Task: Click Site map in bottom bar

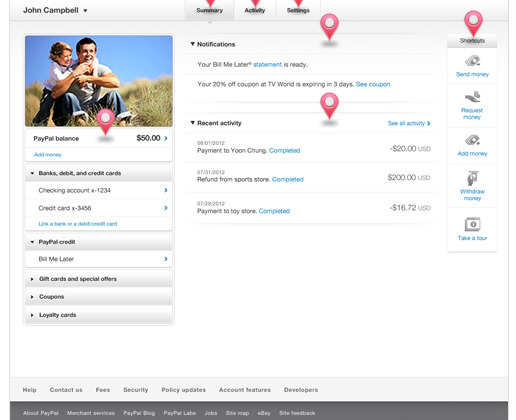Action: [x=237, y=413]
